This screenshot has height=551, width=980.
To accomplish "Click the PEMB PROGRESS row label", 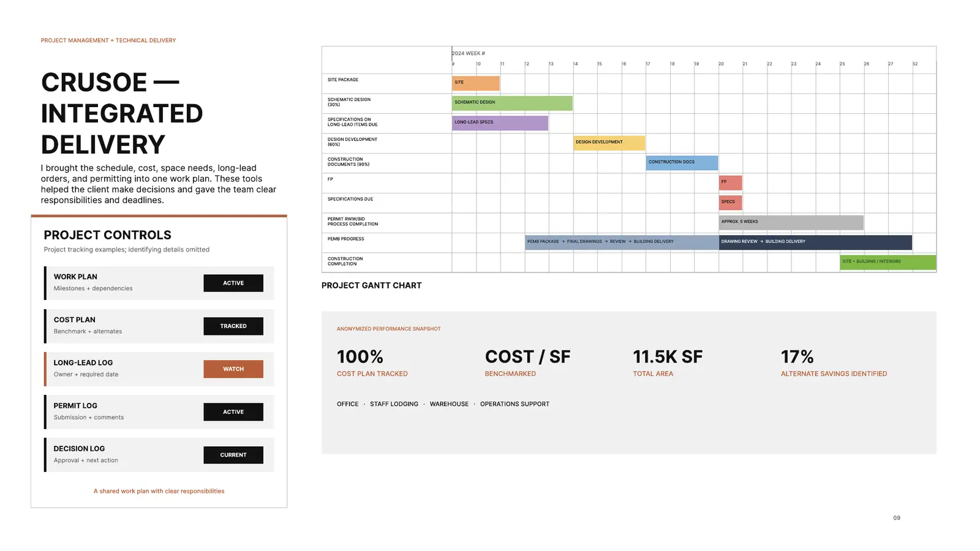I will 345,239.
